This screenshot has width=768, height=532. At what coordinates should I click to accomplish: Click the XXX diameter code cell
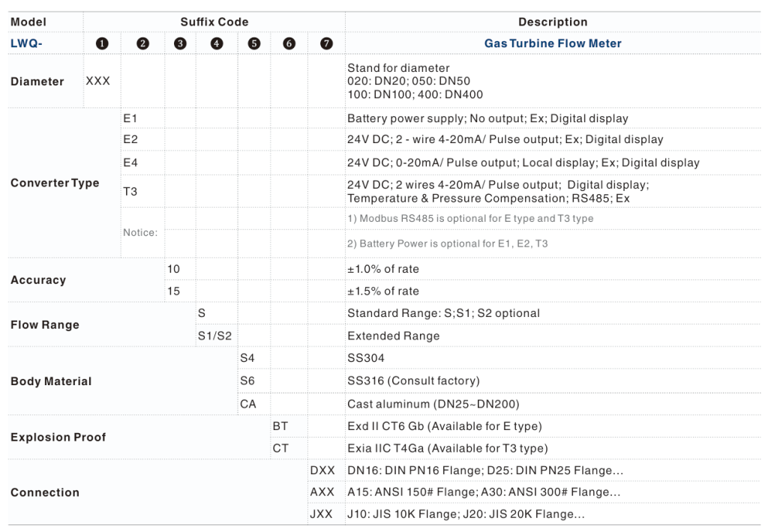coord(98,81)
